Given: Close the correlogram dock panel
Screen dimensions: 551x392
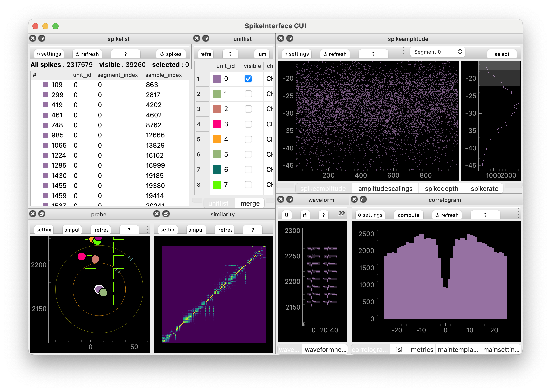Looking at the screenshot, I should (x=354, y=200).
